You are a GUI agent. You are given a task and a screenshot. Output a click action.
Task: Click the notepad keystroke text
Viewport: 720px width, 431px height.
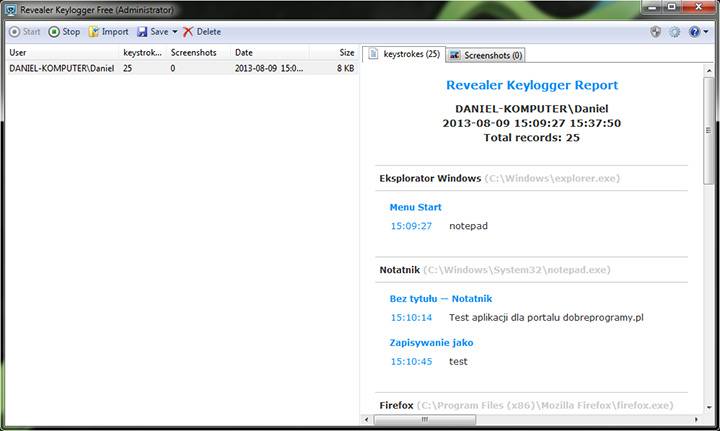click(468, 226)
